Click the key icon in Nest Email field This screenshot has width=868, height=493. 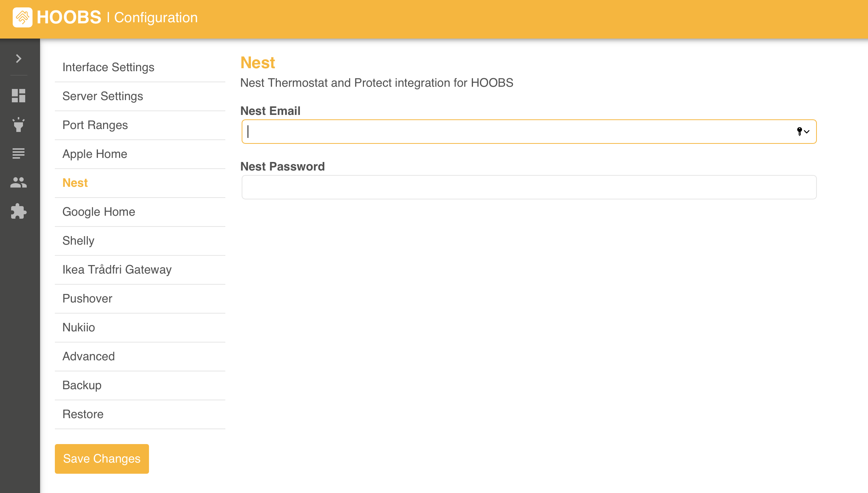coord(799,131)
